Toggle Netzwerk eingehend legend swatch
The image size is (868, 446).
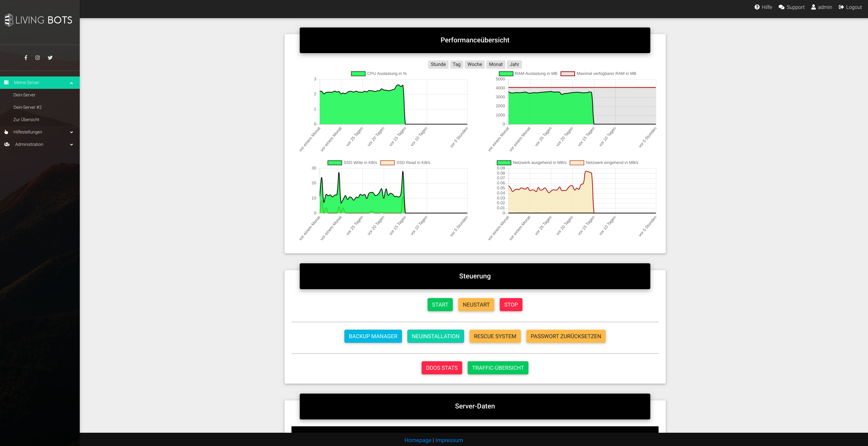(x=577, y=163)
